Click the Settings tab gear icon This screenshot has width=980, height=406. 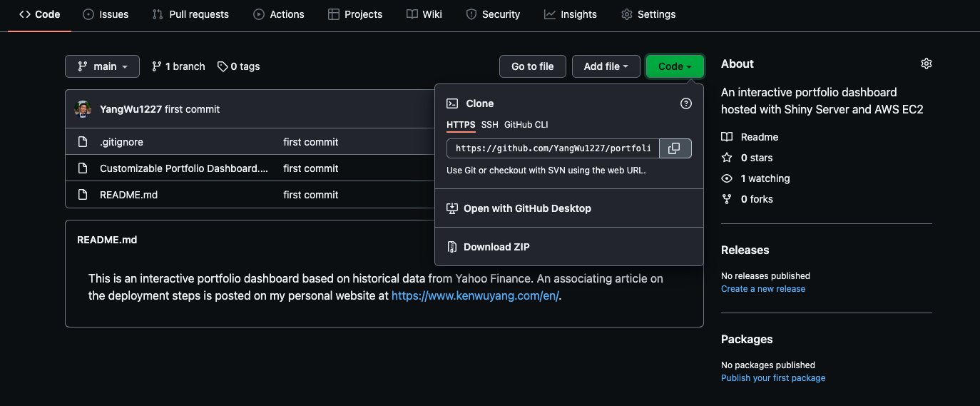pos(626,14)
